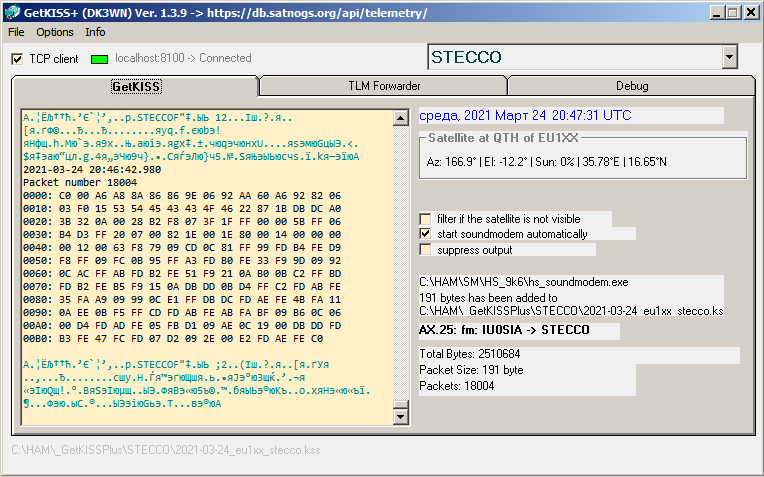Viewport: 764px width, 477px height.
Task: Open the File menu
Action: coord(16,32)
